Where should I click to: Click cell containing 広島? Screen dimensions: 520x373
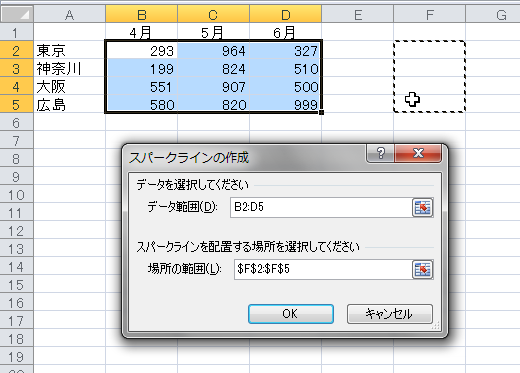(69, 105)
